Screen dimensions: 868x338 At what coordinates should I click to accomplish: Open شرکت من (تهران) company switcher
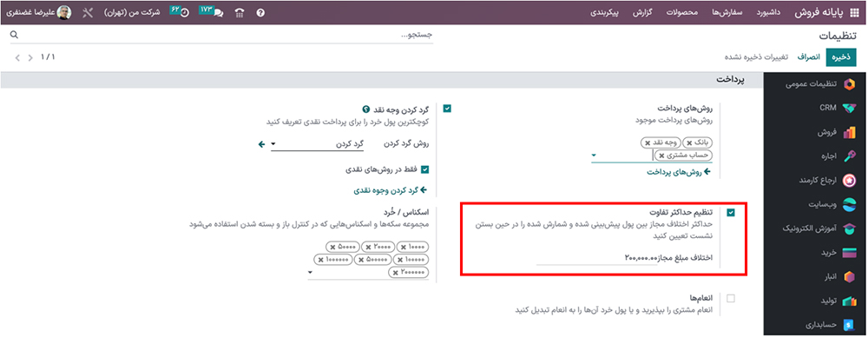pyautogui.click(x=133, y=13)
